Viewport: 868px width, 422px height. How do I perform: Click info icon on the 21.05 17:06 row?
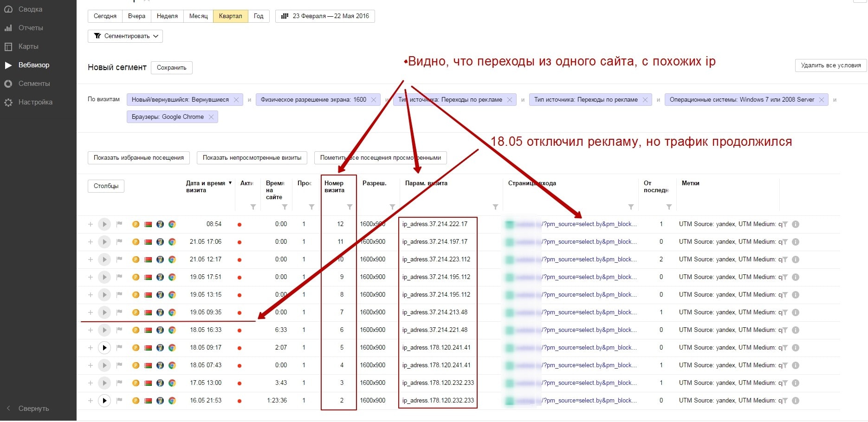pos(795,242)
